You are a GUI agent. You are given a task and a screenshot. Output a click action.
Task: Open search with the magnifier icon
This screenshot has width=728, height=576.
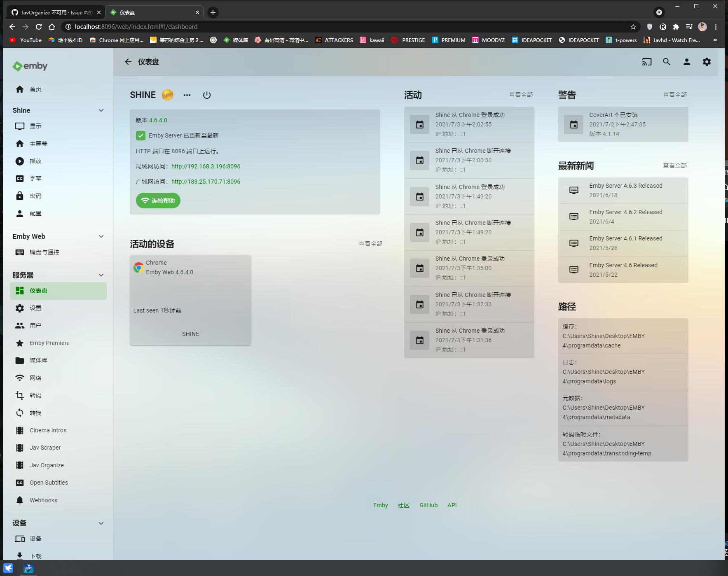tap(667, 62)
